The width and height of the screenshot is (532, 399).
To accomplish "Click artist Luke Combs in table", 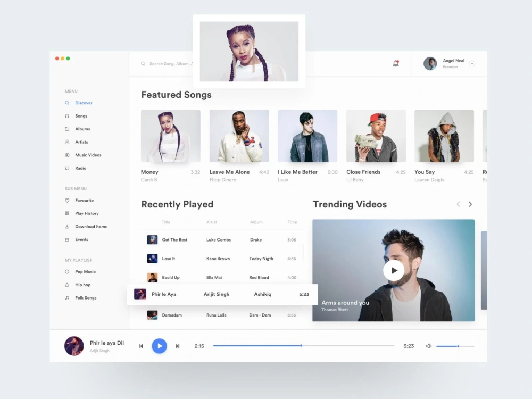I will 219,240.
